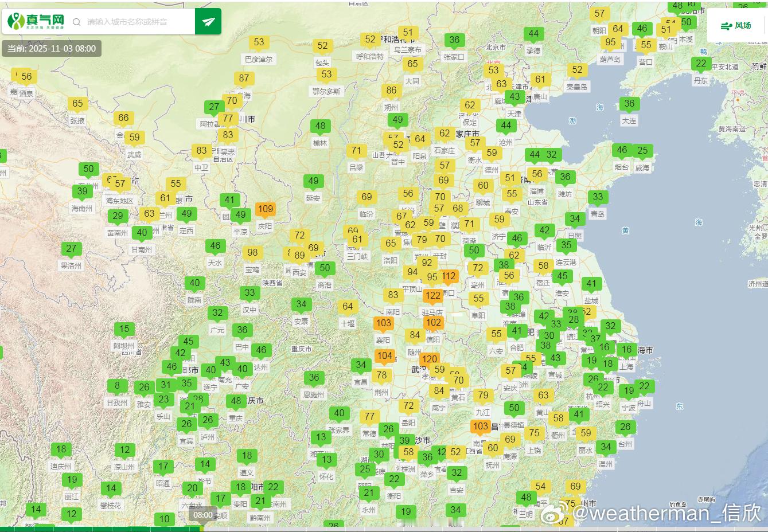The image size is (768, 532).
Task: Click the green 36 marker at 大连
Action: click(629, 104)
